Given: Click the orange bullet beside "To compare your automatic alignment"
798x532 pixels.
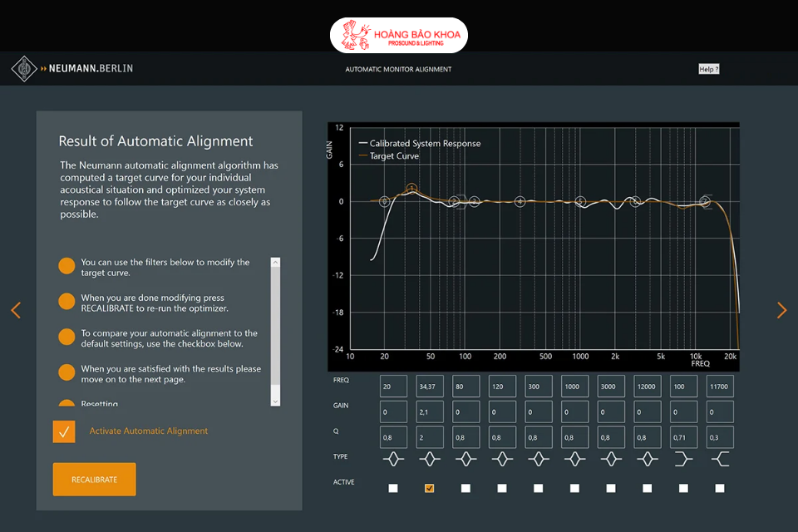Looking at the screenshot, I should pos(66,337).
